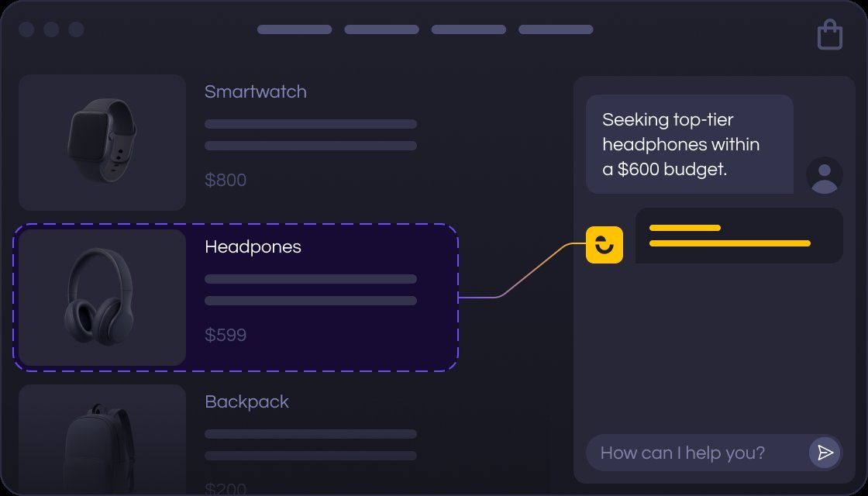This screenshot has height=496, width=868.
Task: Click the Smartwatch product title
Action: 256,92
